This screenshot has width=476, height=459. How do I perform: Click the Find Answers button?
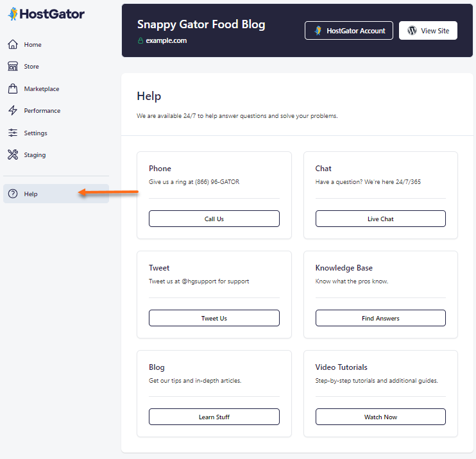pos(380,318)
